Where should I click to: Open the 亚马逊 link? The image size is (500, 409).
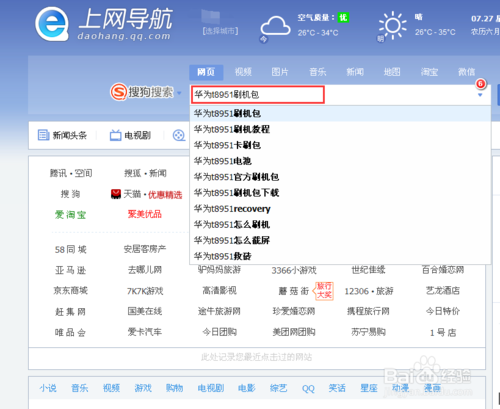(x=70, y=270)
